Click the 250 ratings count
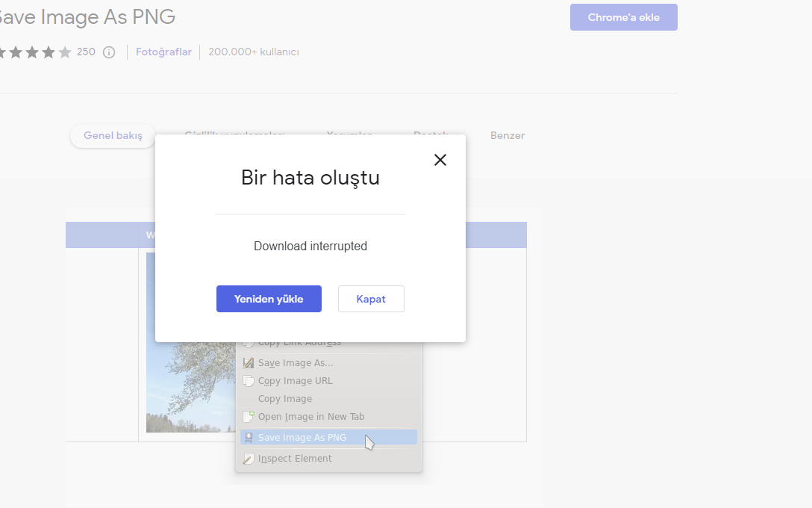Image resolution: width=812 pixels, height=508 pixels. [86, 52]
